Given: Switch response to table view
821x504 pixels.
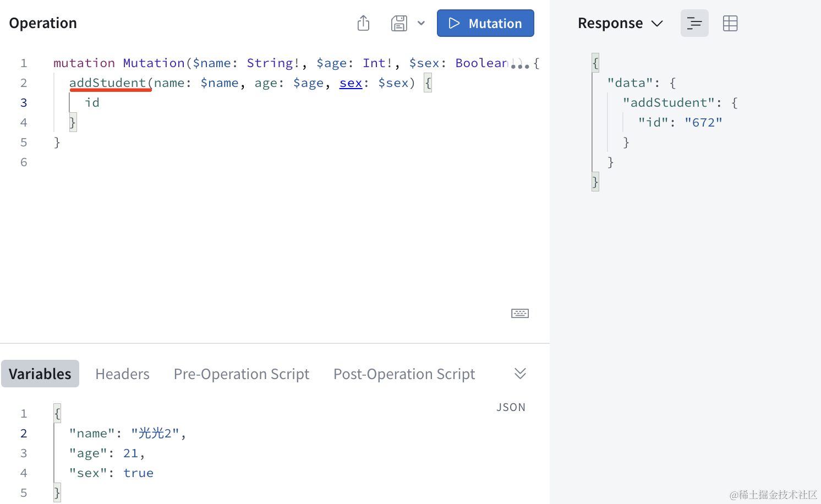Looking at the screenshot, I should coord(730,23).
